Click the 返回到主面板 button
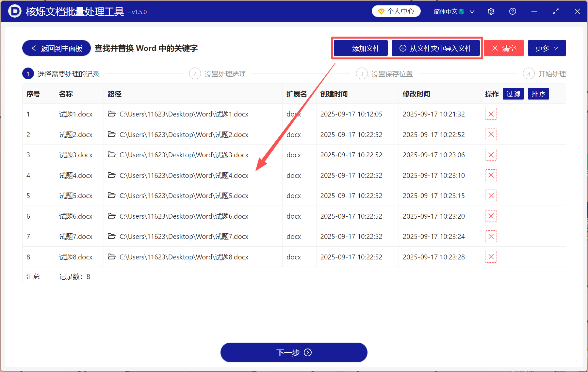 tap(56, 48)
